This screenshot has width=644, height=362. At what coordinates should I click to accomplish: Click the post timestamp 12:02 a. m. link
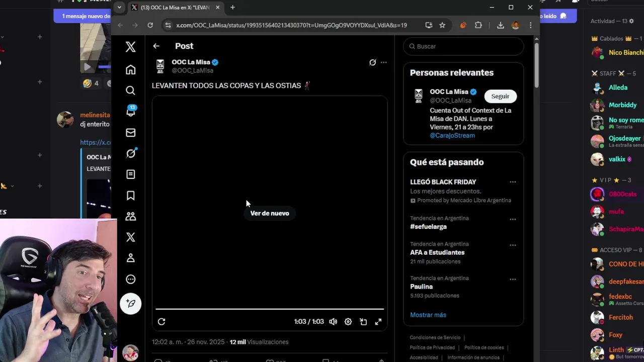pos(189,342)
